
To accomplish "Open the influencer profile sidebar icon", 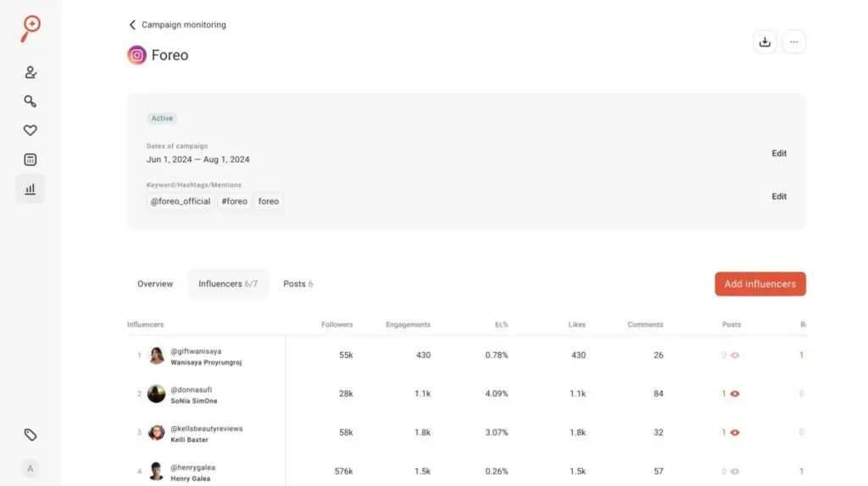I will tap(31, 73).
